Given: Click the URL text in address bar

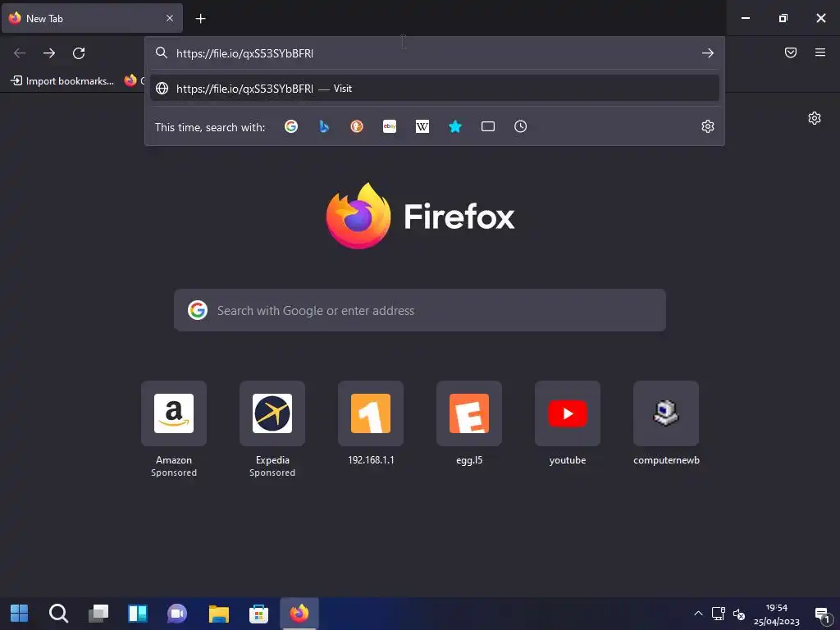Looking at the screenshot, I should [x=244, y=53].
